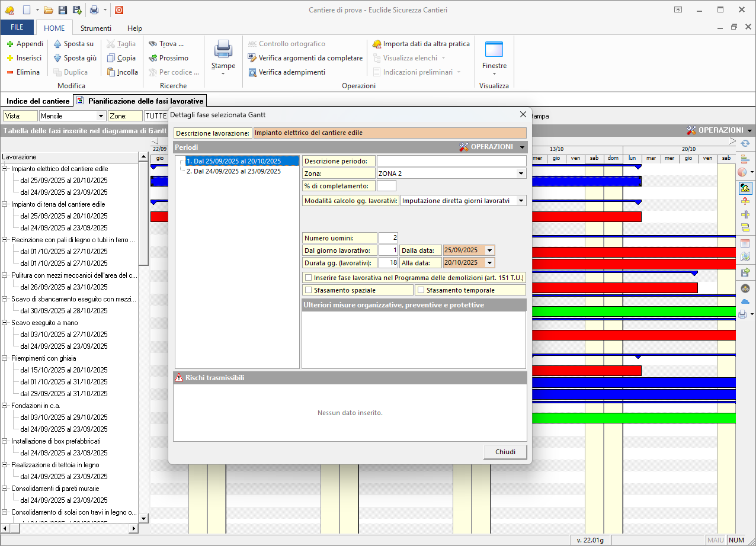Enable Programma delle demolizioni checkbox

[x=308, y=277]
